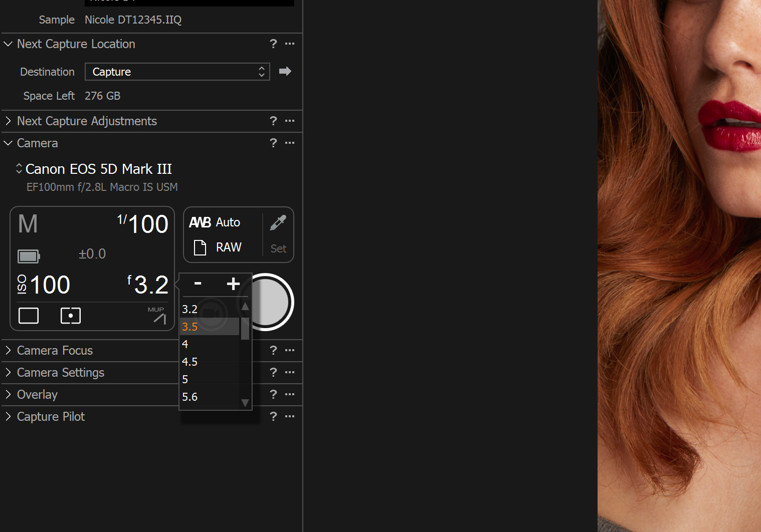Screen dimensions: 761x532
Task: Click the mirror up MUP icon
Action: (158, 316)
